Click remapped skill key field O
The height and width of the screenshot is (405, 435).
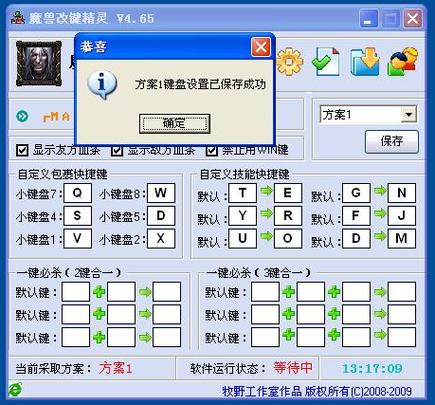[x=288, y=238]
